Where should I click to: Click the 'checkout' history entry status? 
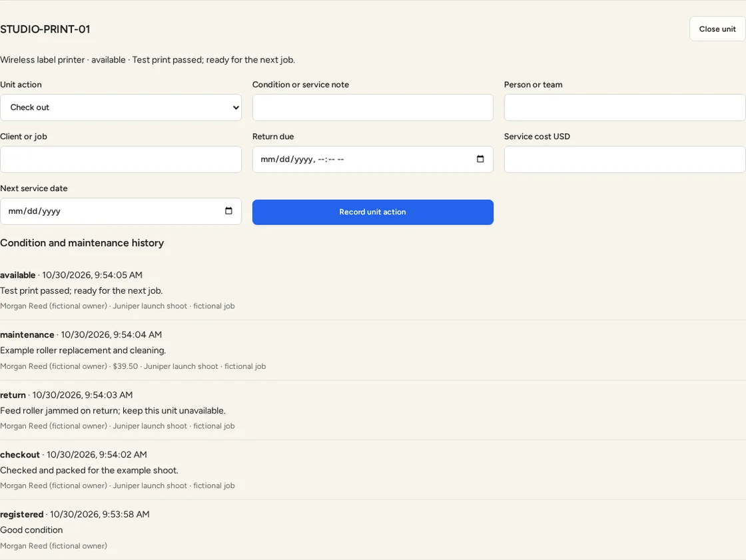20,455
